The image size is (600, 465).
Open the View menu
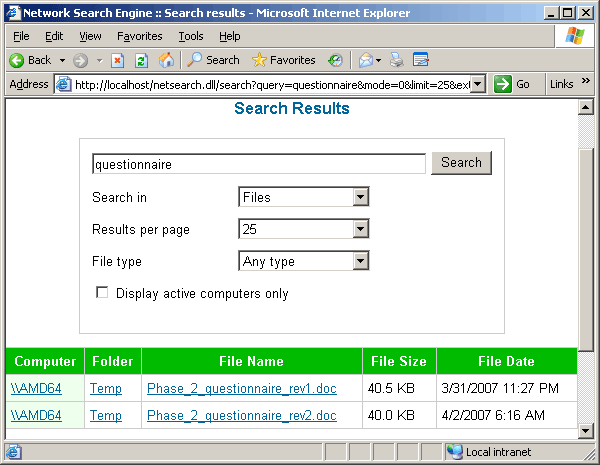tap(88, 36)
